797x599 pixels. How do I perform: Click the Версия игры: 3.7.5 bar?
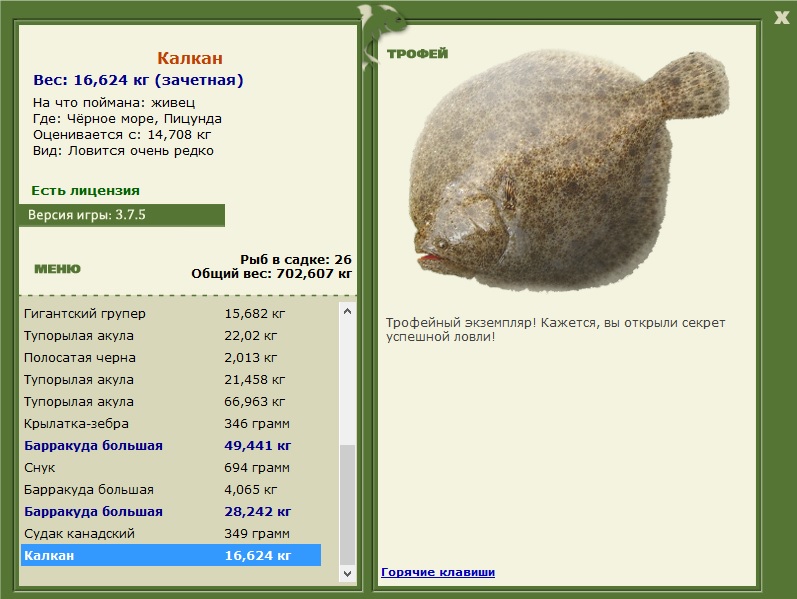pyautogui.click(x=122, y=215)
